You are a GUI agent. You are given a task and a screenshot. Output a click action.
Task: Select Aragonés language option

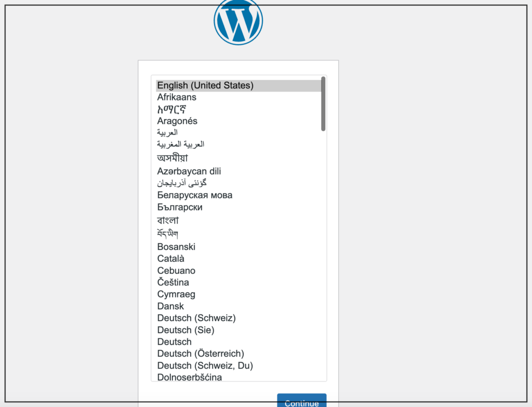pyautogui.click(x=238, y=121)
